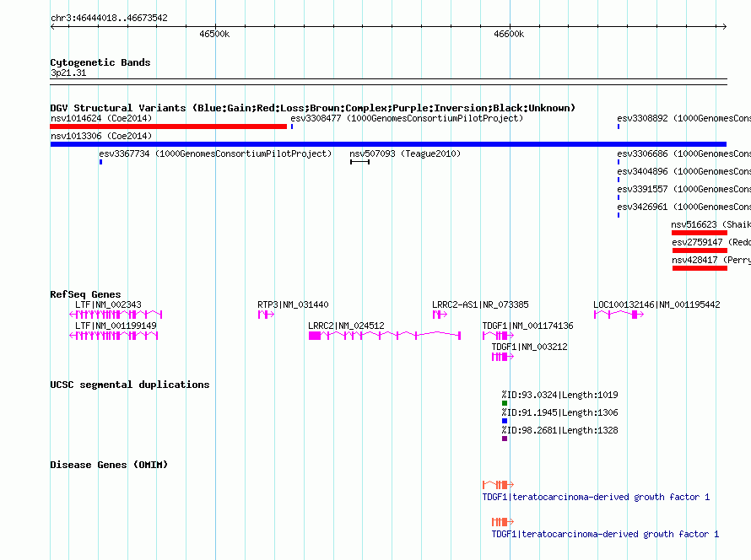The image size is (751, 560).
Task: Click the lower orange TDGF1 OMIM glyph
Action: click(503, 521)
